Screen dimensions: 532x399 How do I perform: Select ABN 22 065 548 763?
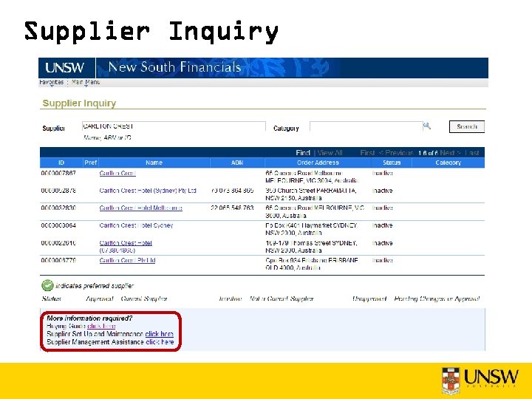(x=232, y=208)
